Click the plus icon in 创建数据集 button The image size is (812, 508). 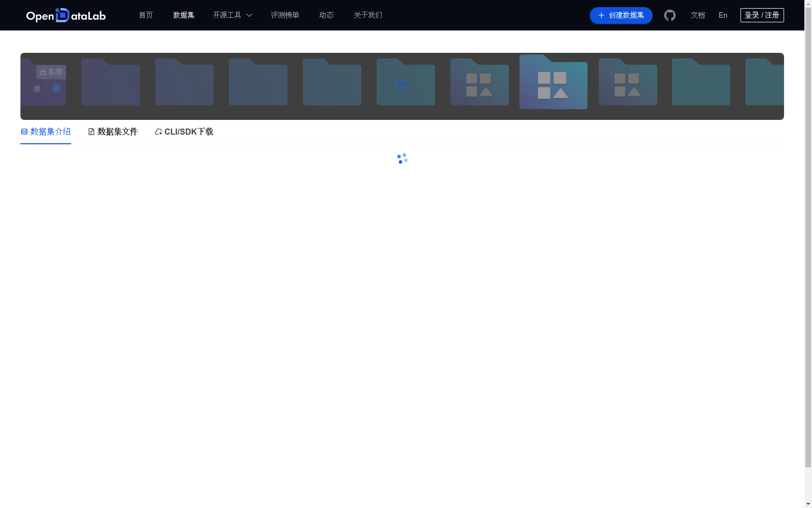600,15
